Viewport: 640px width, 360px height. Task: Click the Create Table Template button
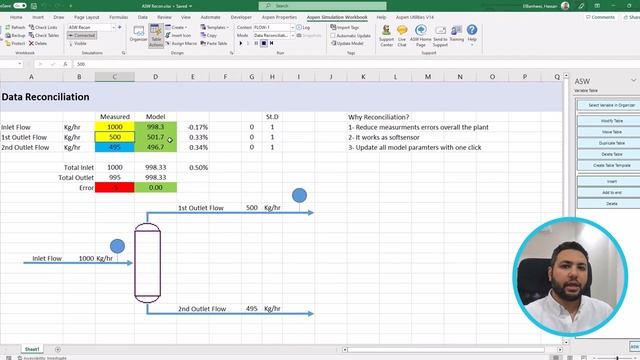tap(610, 166)
